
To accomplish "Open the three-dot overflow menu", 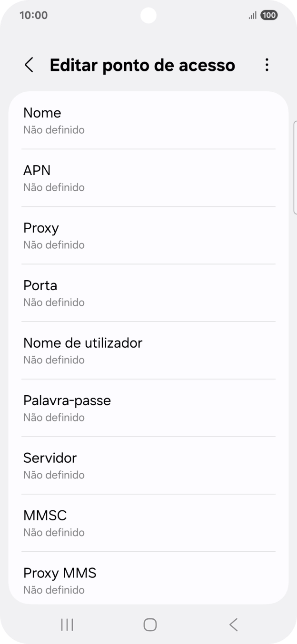I will click(267, 65).
